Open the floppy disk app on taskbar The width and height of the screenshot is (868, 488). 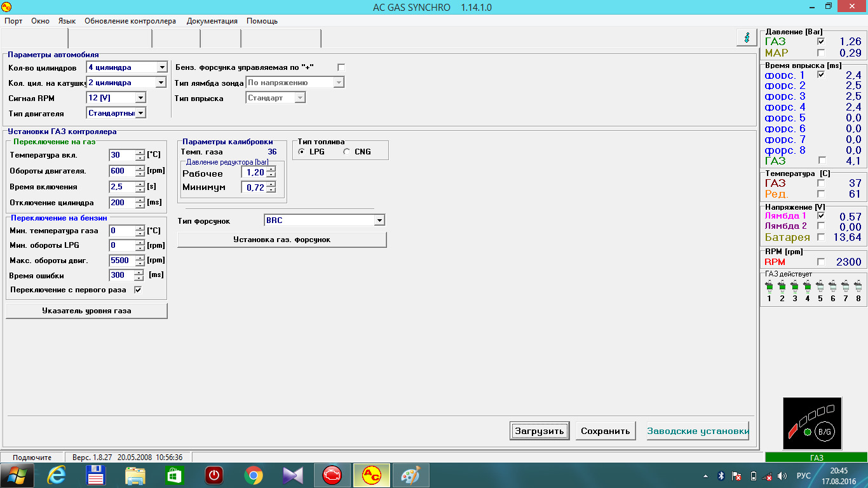point(96,475)
